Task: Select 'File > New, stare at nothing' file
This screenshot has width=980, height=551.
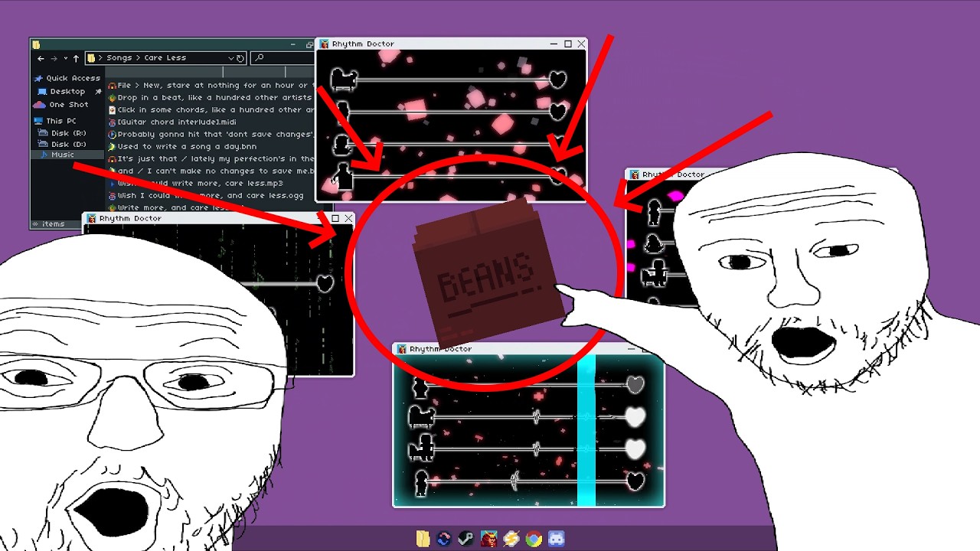Action: [211, 86]
